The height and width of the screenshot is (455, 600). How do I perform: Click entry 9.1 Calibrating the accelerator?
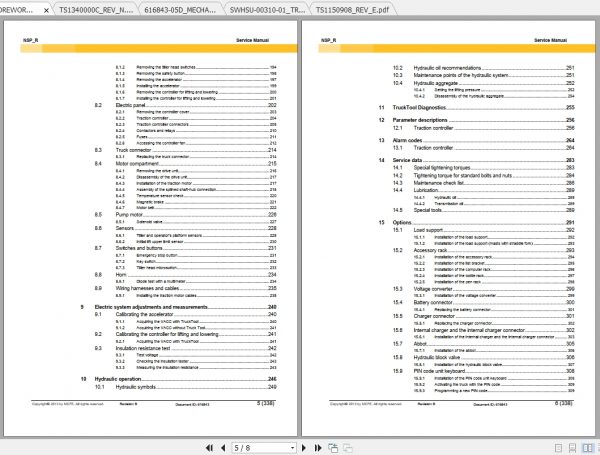[x=186, y=314]
